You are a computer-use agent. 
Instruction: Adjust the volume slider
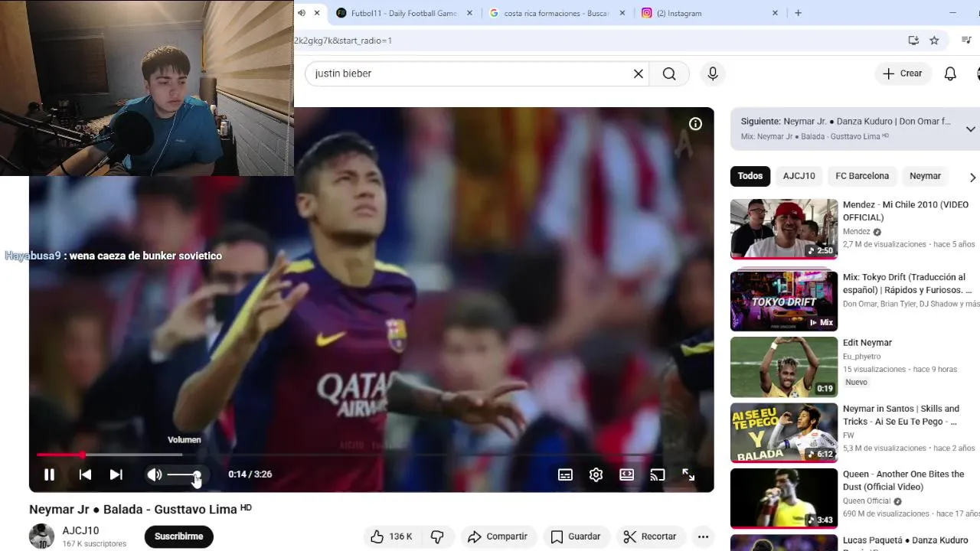tap(184, 474)
